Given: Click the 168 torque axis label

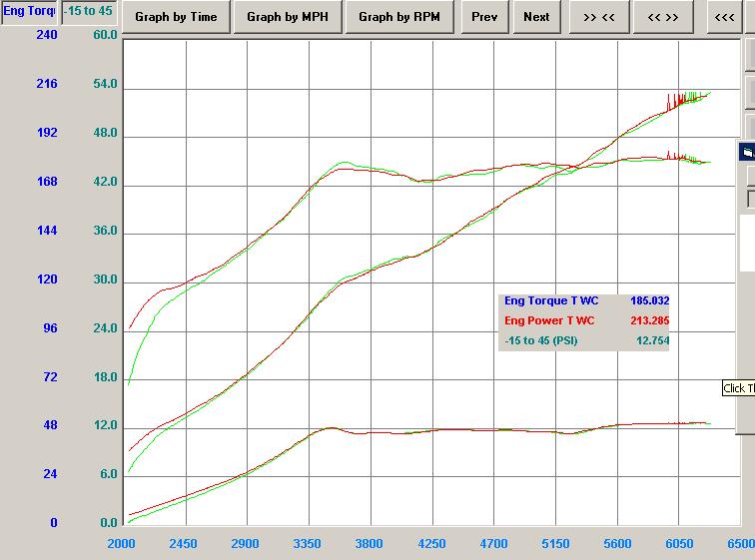Looking at the screenshot, I should [x=47, y=182].
